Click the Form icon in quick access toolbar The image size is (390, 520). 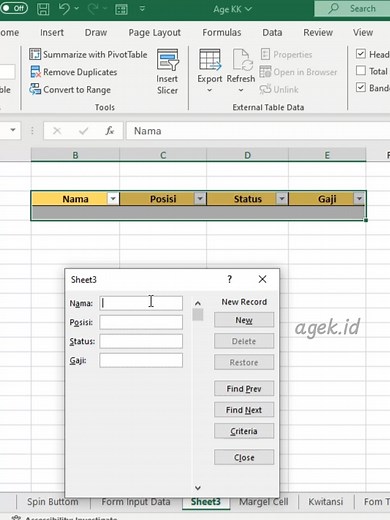pyautogui.click(x=121, y=9)
